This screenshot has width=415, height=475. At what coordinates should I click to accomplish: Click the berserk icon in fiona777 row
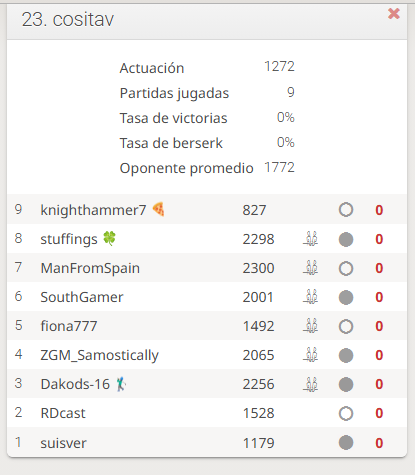coord(311,326)
